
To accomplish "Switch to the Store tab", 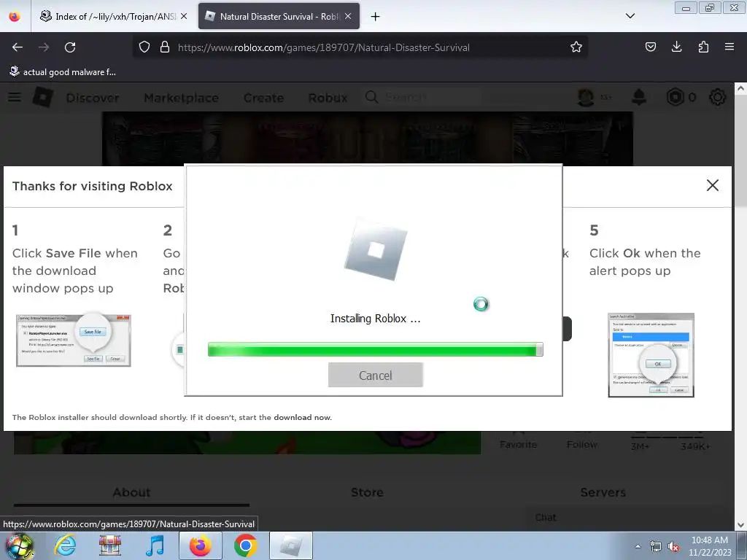I will click(368, 492).
